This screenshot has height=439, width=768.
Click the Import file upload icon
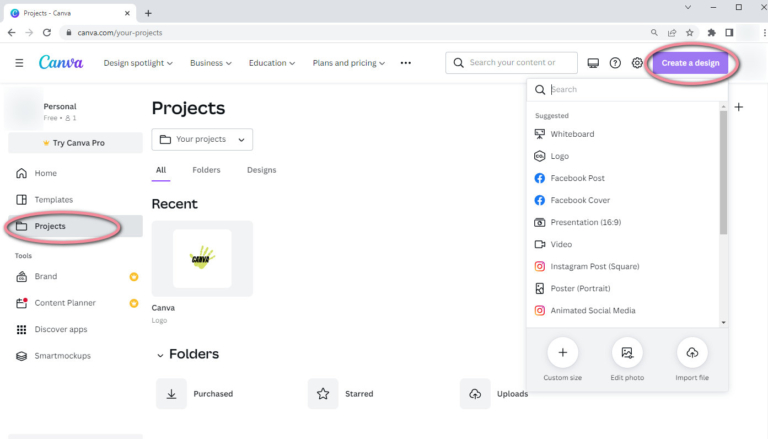tap(691, 353)
